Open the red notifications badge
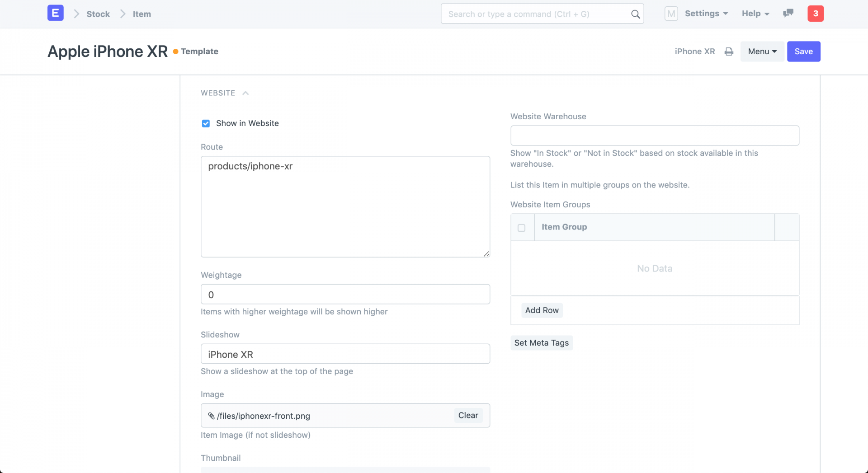This screenshot has width=868, height=473. click(x=816, y=14)
